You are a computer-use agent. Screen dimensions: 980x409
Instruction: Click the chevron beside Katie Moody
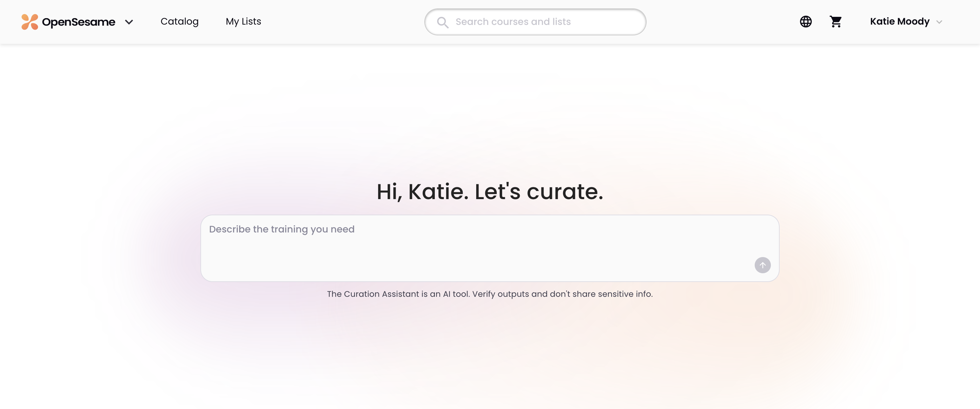(x=939, y=22)
